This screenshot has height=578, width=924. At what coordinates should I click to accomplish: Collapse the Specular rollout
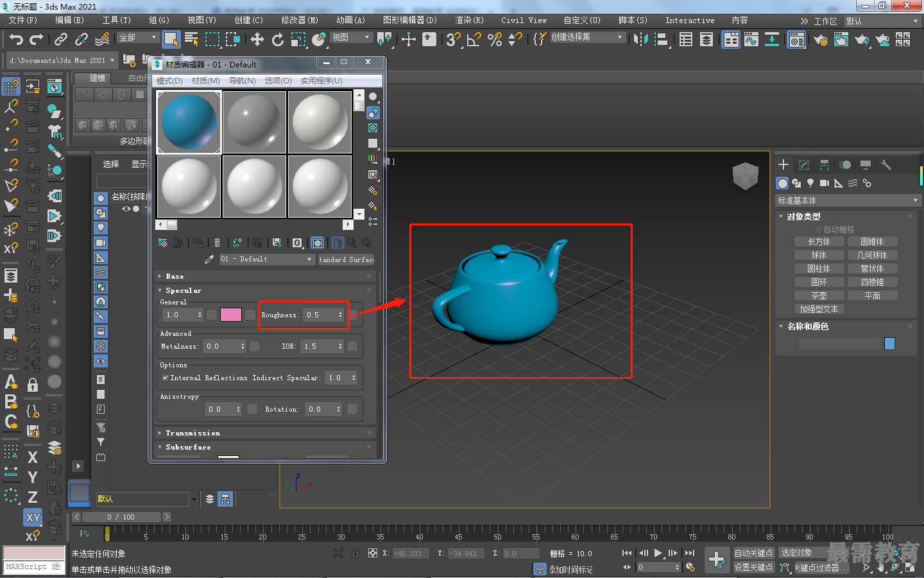pyautogui.click(x=264, y=290)
